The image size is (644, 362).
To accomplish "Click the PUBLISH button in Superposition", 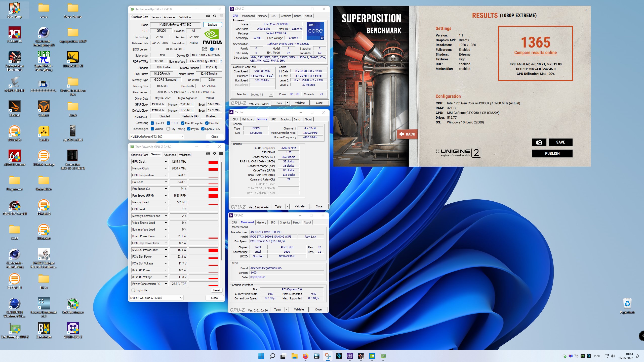I will click(x=552, y=154).
